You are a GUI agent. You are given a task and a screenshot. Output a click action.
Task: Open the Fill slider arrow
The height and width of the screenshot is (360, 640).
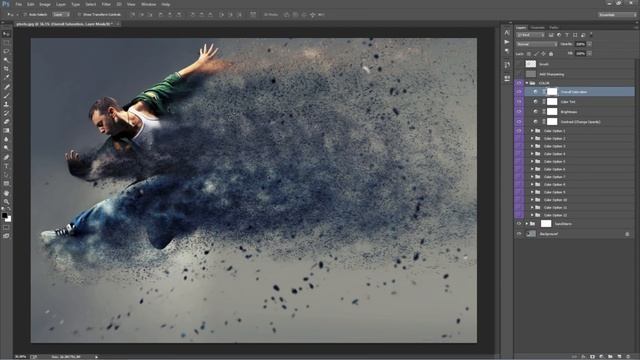589,53
